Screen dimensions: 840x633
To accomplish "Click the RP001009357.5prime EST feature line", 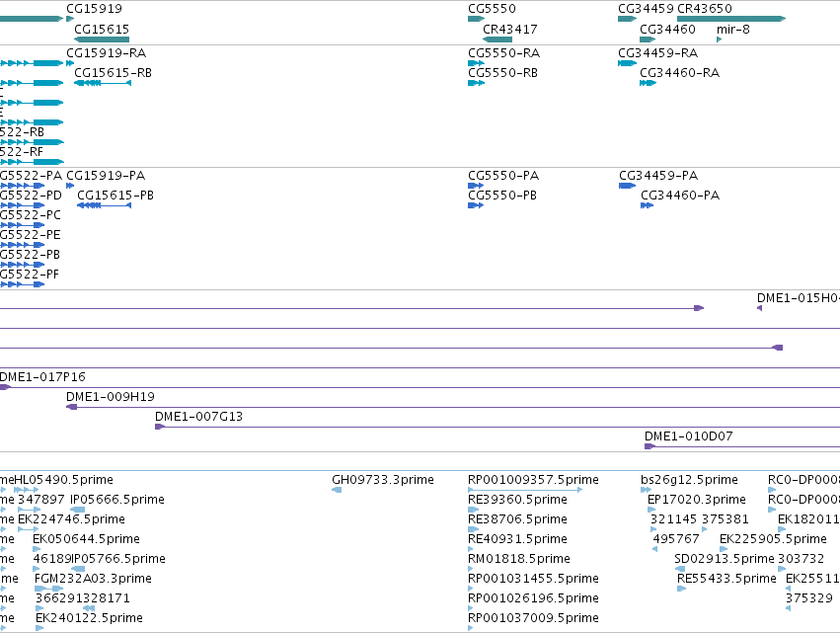I will pos(525,490).
